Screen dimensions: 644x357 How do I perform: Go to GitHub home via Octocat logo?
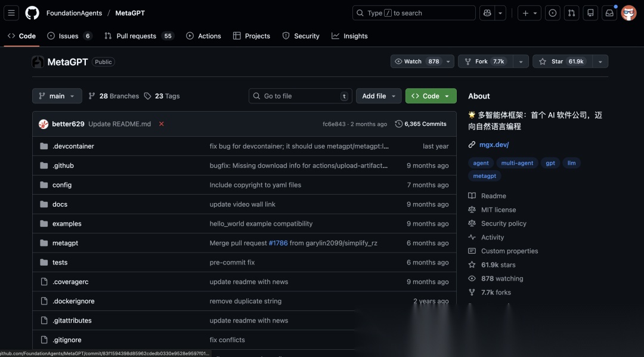click(x=32, y=13)
